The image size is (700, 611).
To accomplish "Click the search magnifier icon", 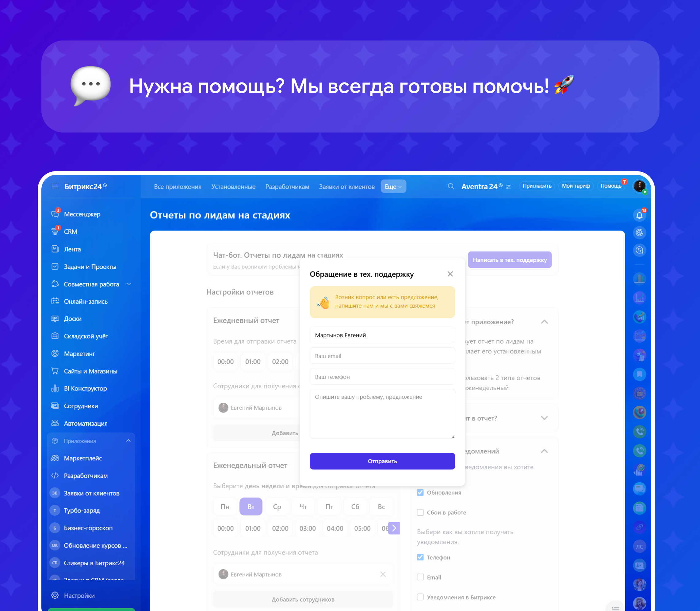I will pyautogui.click(x=450, y=186).
